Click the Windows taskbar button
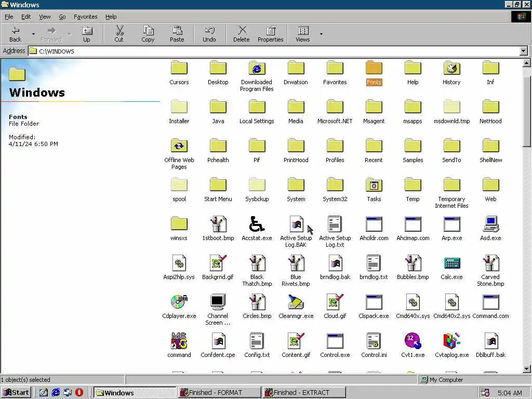Image resolution: width=532 pixels, height=399 pixels. [135, 393]
